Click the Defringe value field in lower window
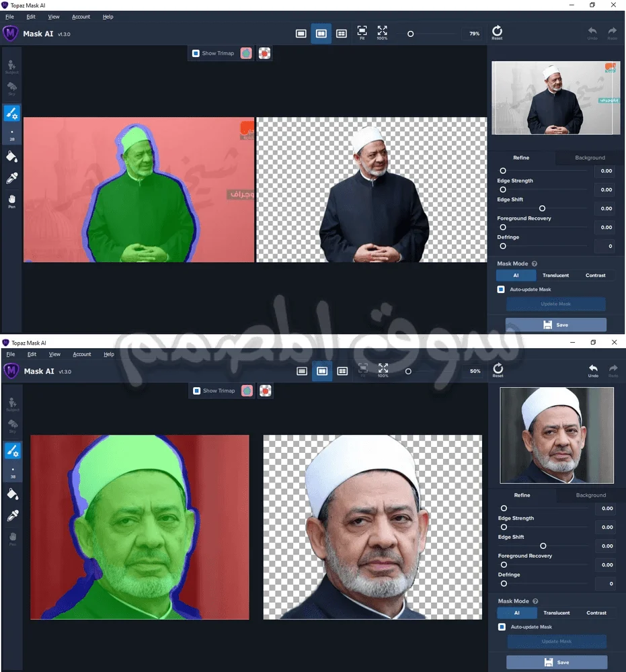 tap(606, 584)
